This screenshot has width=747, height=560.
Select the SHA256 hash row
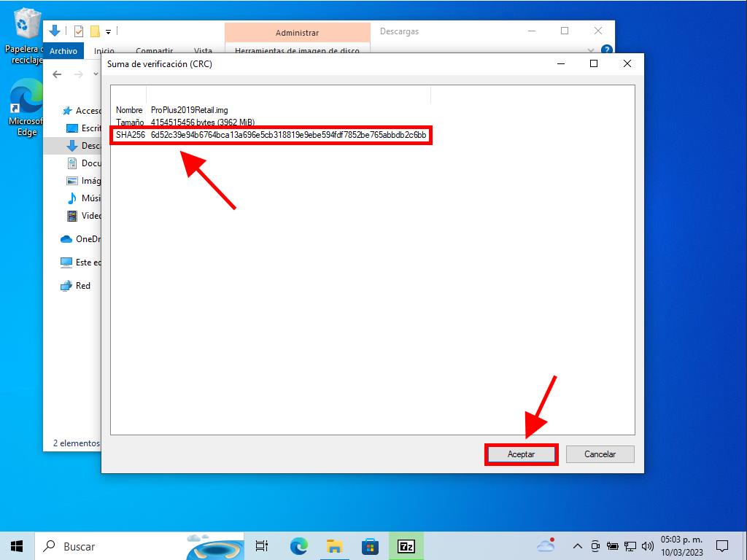(x=271, y=135)
